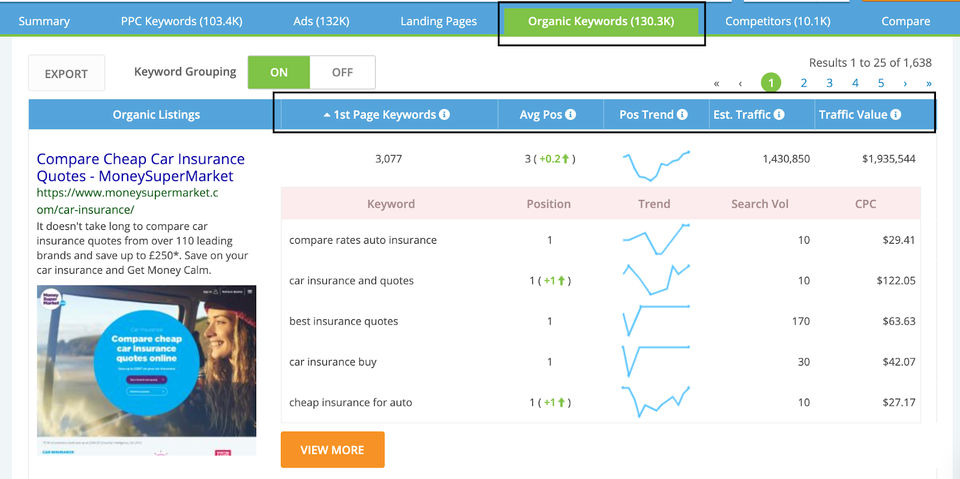This screenshot has width=960, height=479.
Task: Click search volume 170 for best insurance quotes
Action: coord(800,321)
